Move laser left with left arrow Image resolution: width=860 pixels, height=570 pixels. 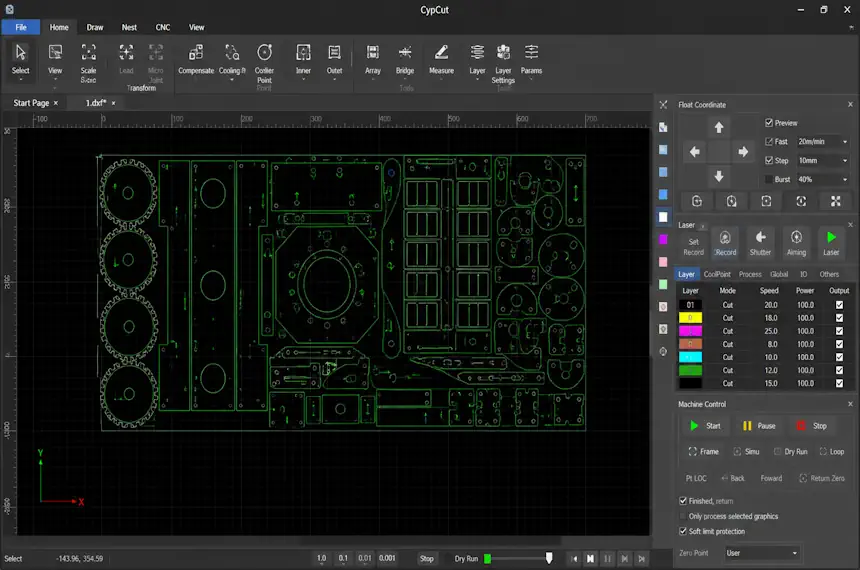click(694, 152)
